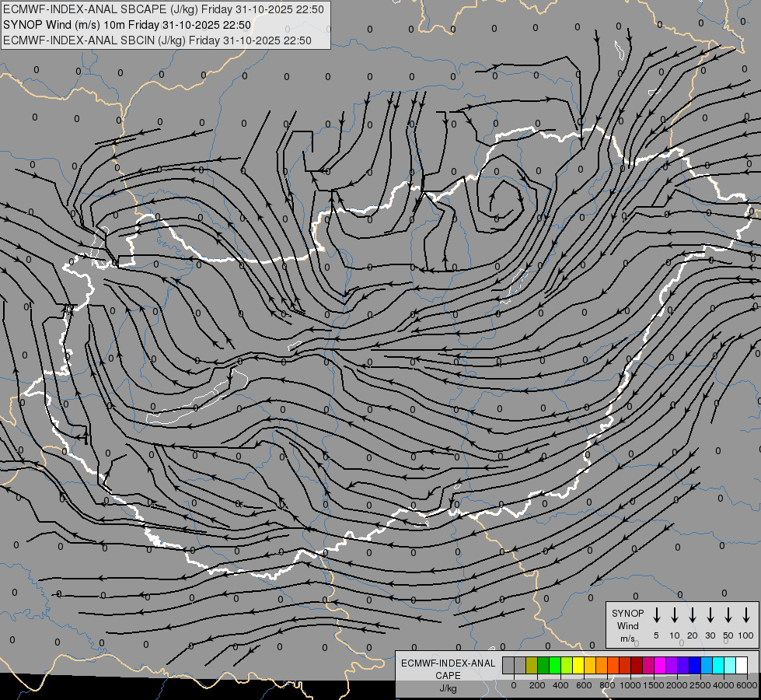The height and width of the screenshot is (700, 761).
Task: Click the J/kg unit label in legend
Action: (x=448, y=688)
